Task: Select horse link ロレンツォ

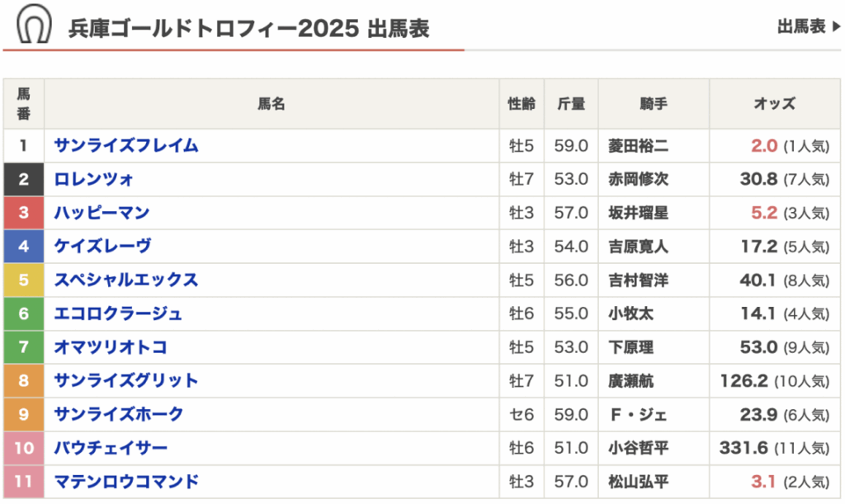Action: pos(94,180)
